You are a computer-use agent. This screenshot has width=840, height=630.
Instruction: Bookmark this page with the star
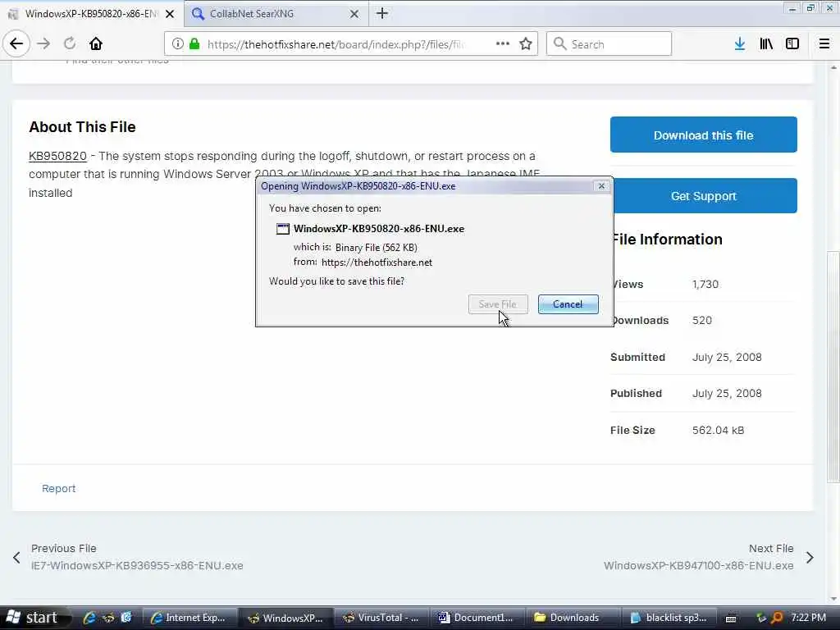tap(526, 44)
